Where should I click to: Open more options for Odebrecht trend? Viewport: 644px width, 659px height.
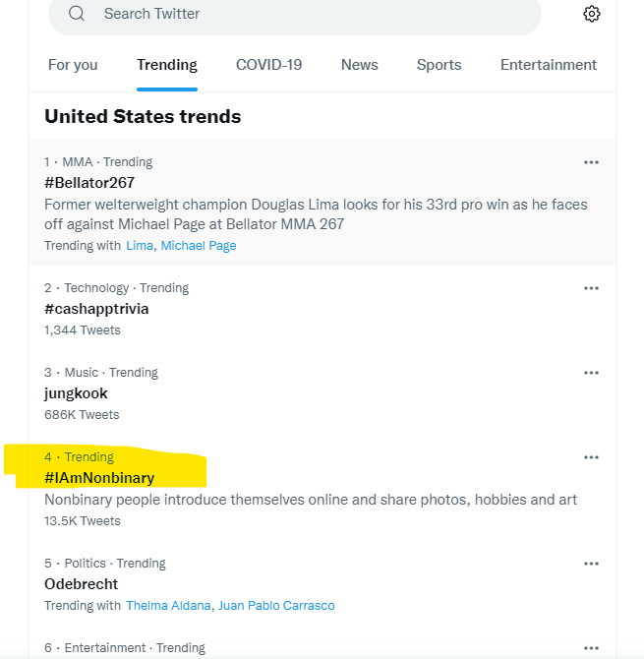pos(591,564)
